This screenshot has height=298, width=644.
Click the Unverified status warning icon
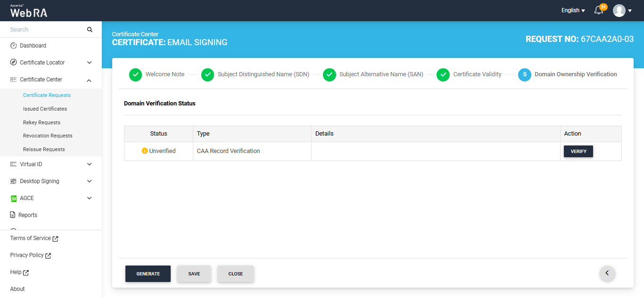pyautogui.click(x=145, y=151)
